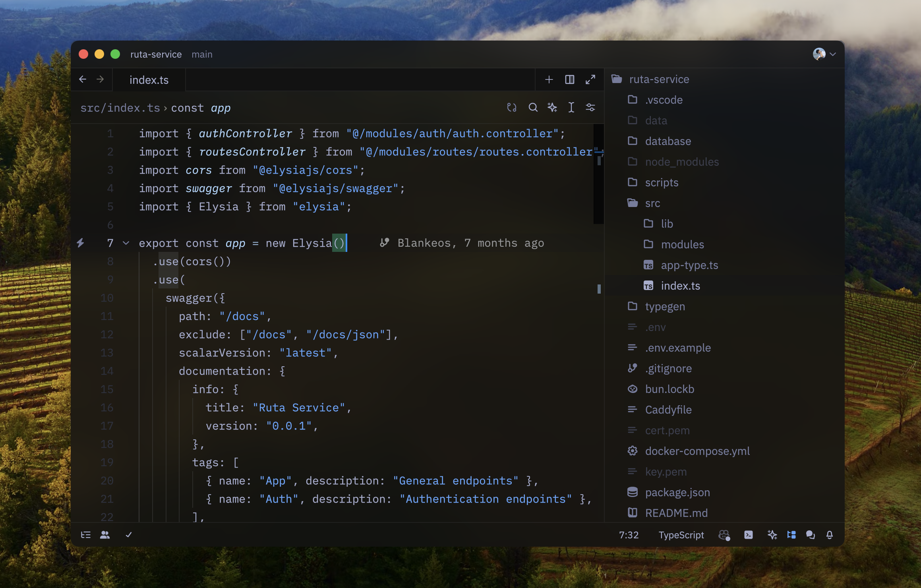Open a new tab with plus icon

click(x=549, y=79)
